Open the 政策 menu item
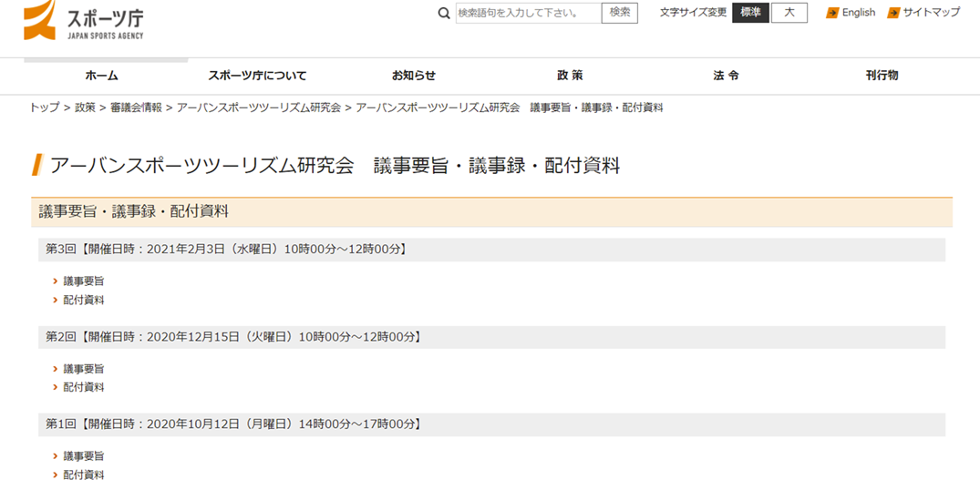Screen dimensions: 980x490 [570, 76]
